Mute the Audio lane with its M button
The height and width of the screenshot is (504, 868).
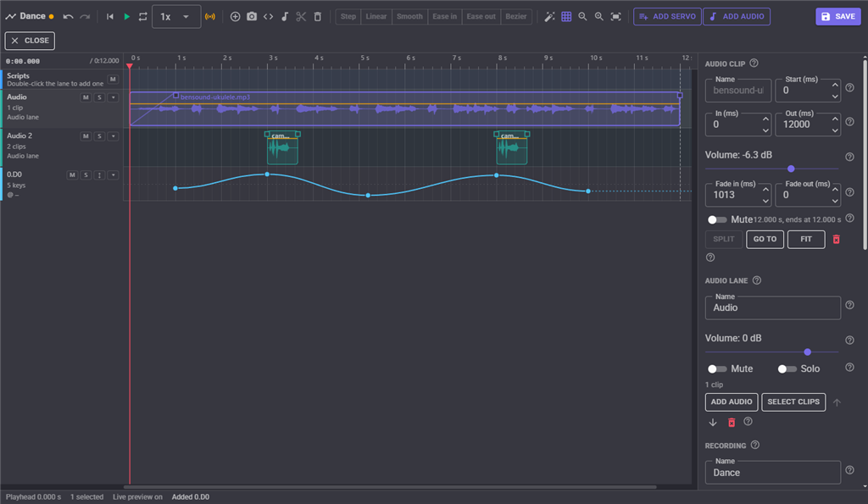coord(86,97)
